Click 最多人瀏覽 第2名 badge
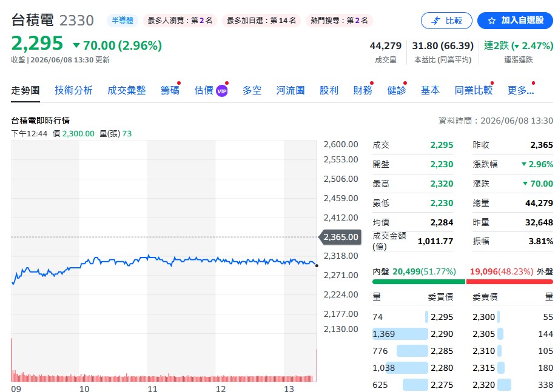The image size is (558, 392). click(180, 20)
